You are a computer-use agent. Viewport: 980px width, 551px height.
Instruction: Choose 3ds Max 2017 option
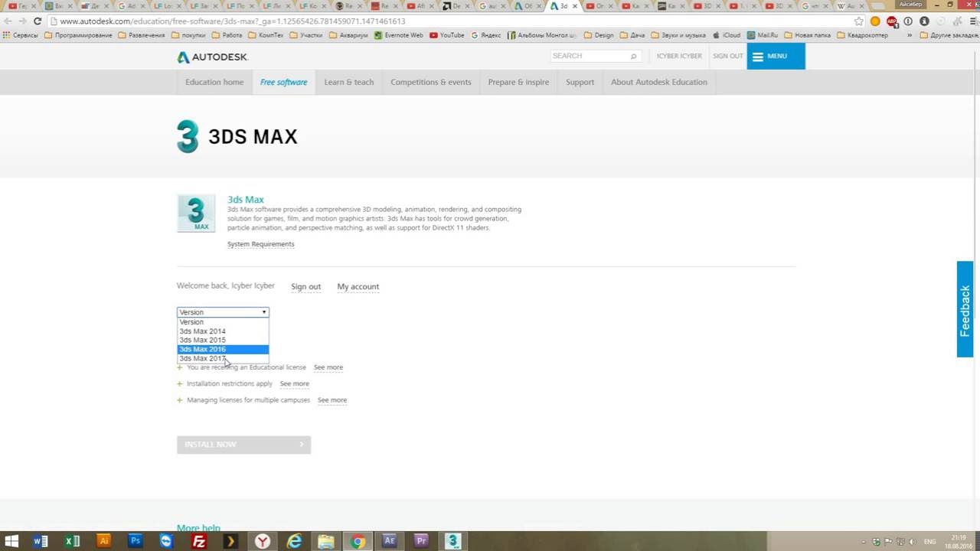coord(223,358)
